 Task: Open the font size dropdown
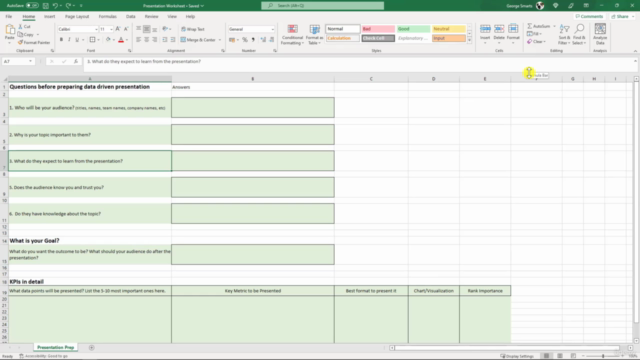[111, 29]
